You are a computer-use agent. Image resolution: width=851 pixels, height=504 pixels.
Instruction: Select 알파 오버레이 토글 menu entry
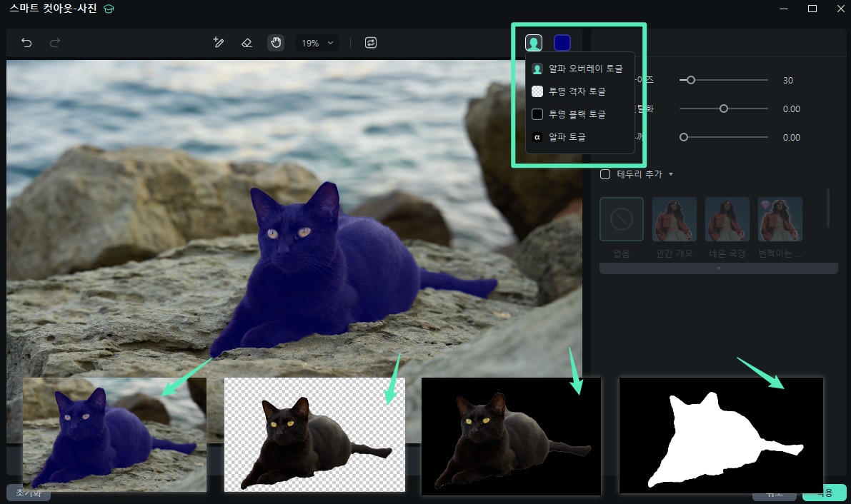pyautogui.click(x=577, y=69)
